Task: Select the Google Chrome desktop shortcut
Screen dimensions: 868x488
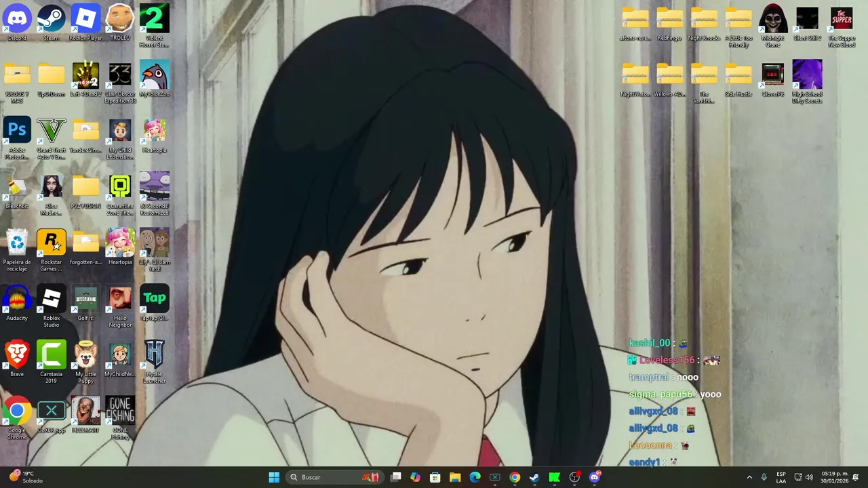Action: pos(17,419)
